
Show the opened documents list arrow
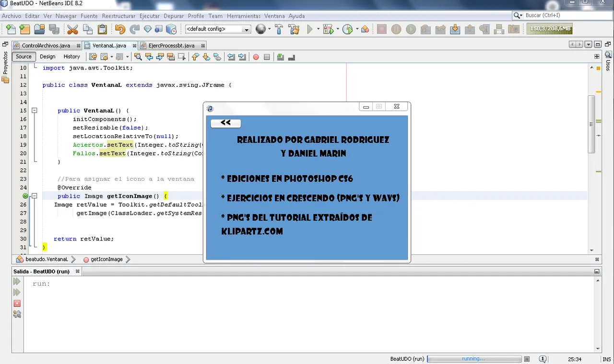589,45
